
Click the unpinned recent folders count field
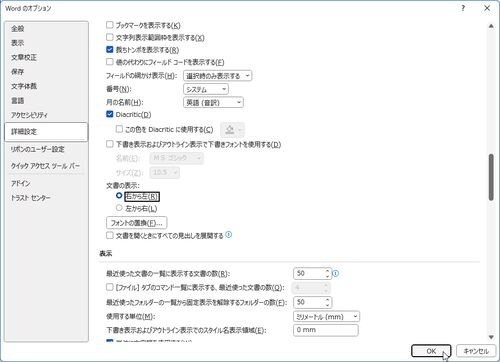(309, 302)
